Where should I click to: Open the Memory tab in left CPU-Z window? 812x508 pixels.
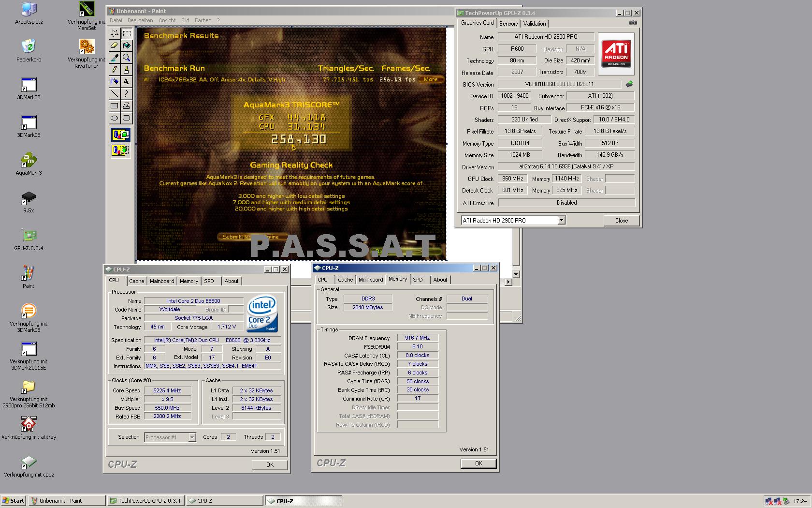tap(189, 281)
